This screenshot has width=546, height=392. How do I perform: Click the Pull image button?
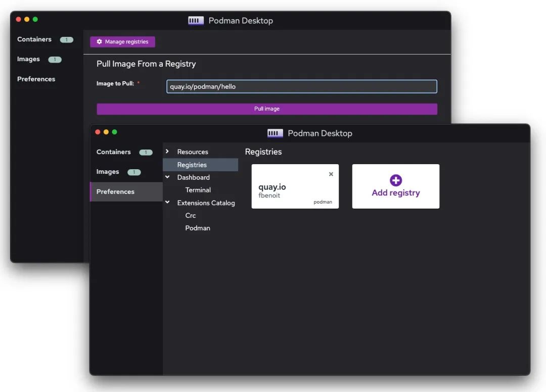(x=267, y=109)
